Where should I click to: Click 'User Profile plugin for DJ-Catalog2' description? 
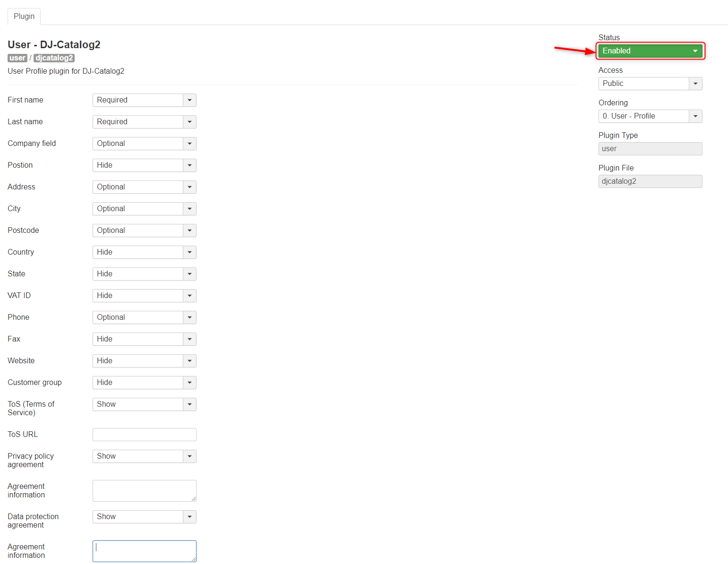(x=66, y=71)
